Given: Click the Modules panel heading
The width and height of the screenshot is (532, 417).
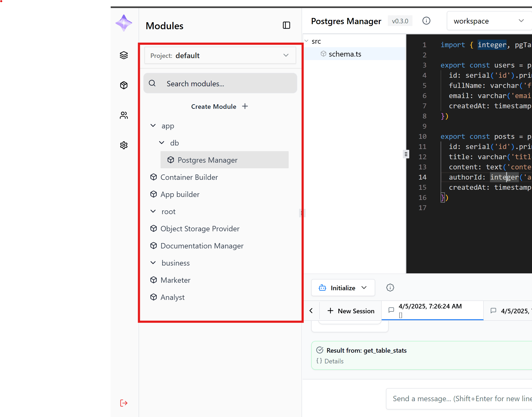Looking at the screenshot, I should (x=165, y=26).
